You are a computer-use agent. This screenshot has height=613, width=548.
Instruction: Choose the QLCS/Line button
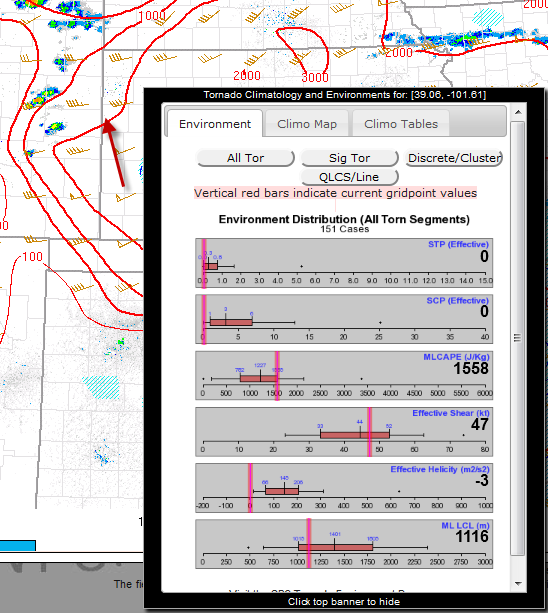coord(349,177)
